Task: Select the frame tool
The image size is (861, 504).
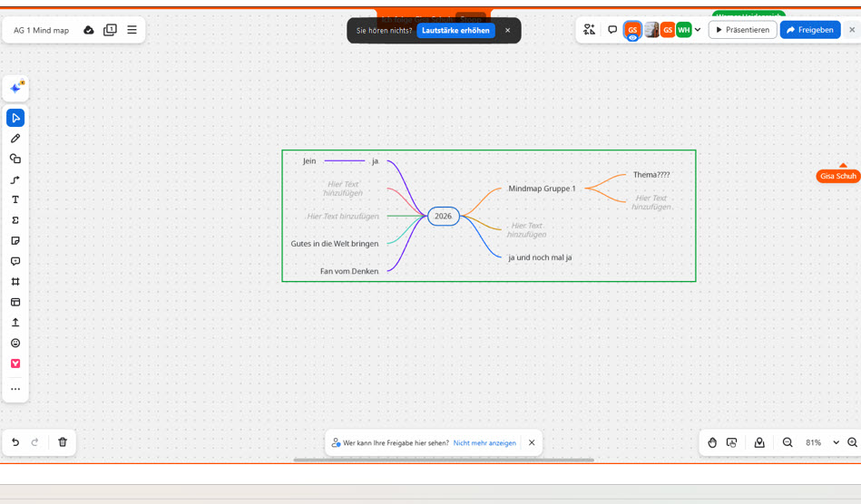Action: coord(15,282)
